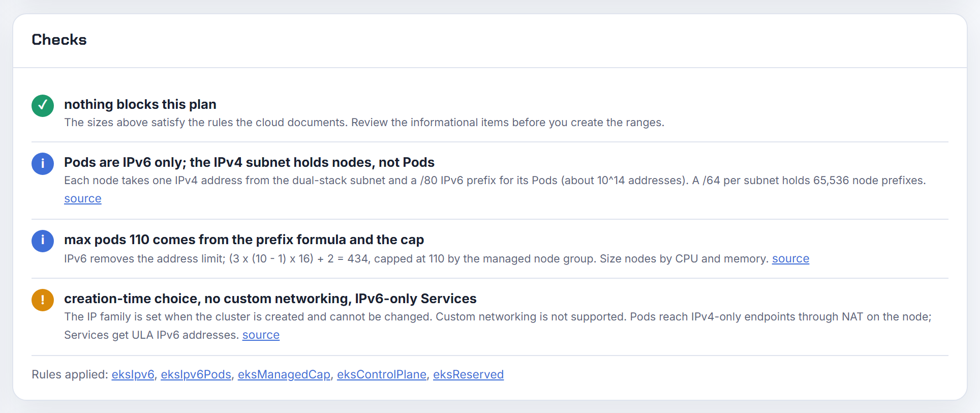The width and height of the screenshot is (980, 413).
Task: Click 'Pods are IPv6 only' check title
Action: [249, 162]
